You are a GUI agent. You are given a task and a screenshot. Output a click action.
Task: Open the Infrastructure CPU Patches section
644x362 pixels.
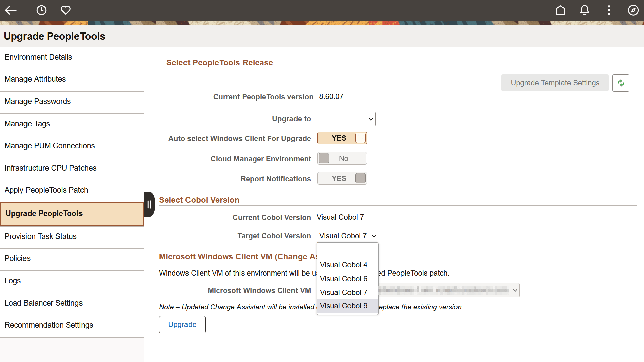click(50, 168)
